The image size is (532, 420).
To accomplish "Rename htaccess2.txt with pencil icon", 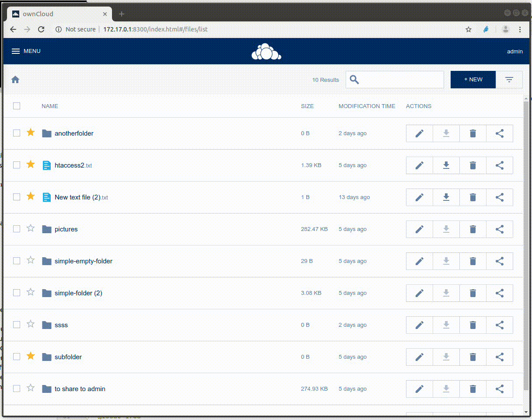I will point(420,165).
